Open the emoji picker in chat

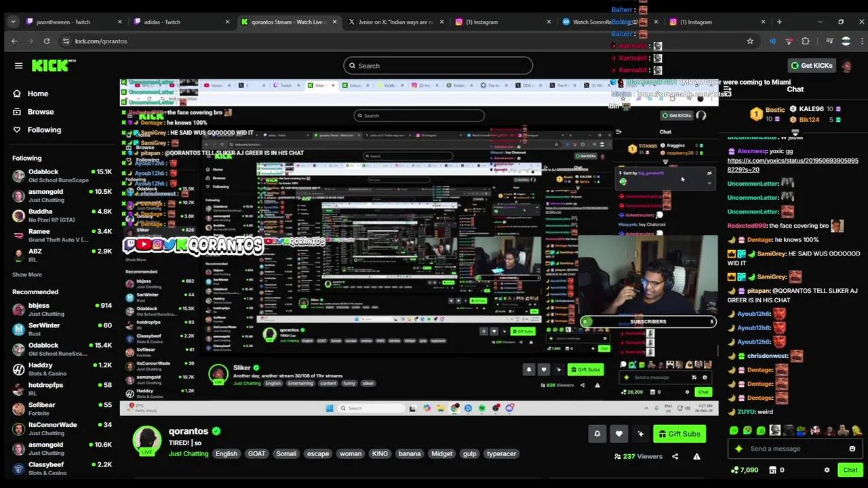pyautogui.click(x=852, y=449)
